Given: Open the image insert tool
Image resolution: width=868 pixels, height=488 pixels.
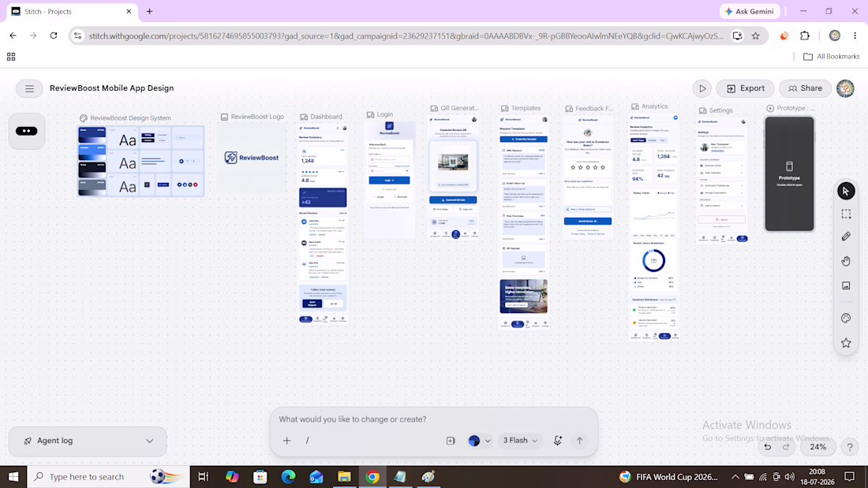Looking at the screenshot, I should pos(846,285).
